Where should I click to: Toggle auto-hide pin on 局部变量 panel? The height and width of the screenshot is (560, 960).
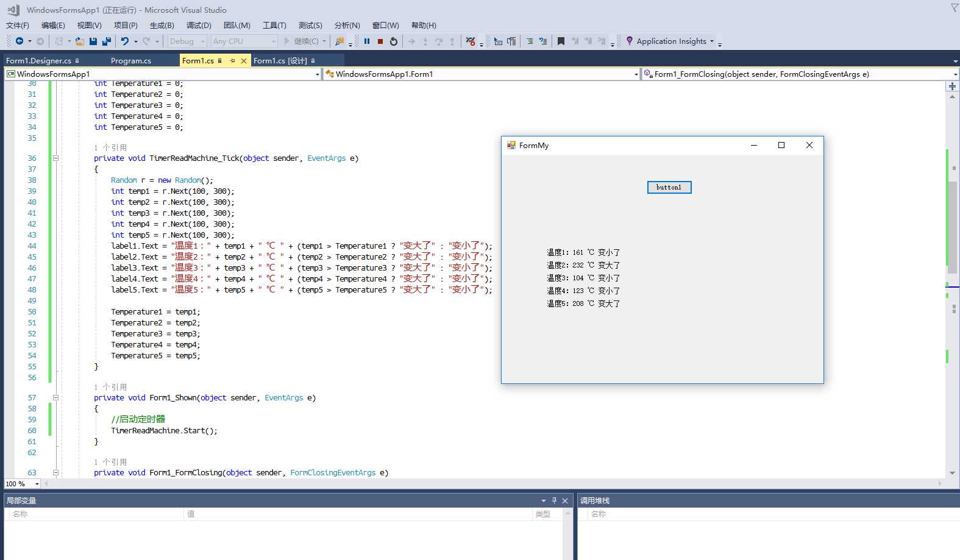click(x=554, y=500)
